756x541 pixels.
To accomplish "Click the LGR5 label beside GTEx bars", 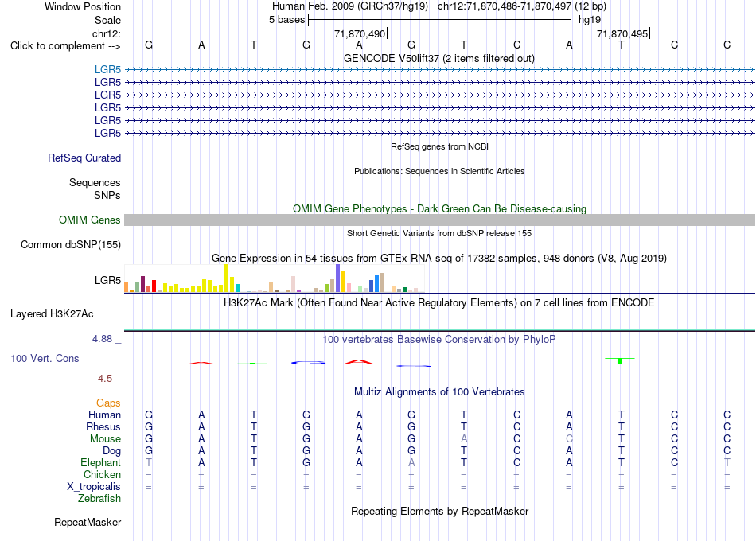I will click(107, 280).
